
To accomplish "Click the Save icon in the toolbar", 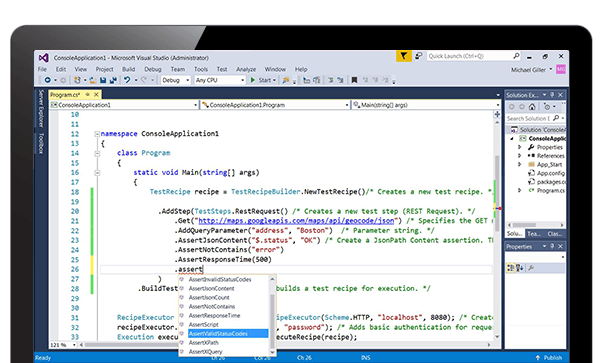I will coord(103,80).
